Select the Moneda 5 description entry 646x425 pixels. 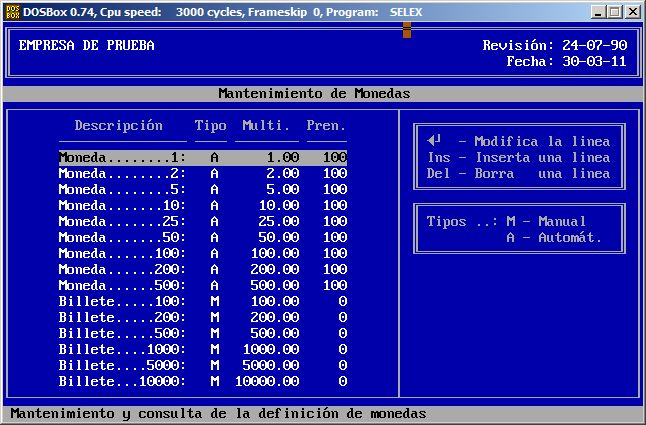[x=122, y=190]
